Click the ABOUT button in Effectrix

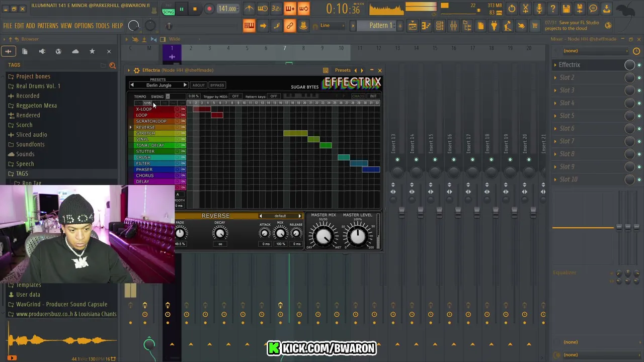coord(199,85)
